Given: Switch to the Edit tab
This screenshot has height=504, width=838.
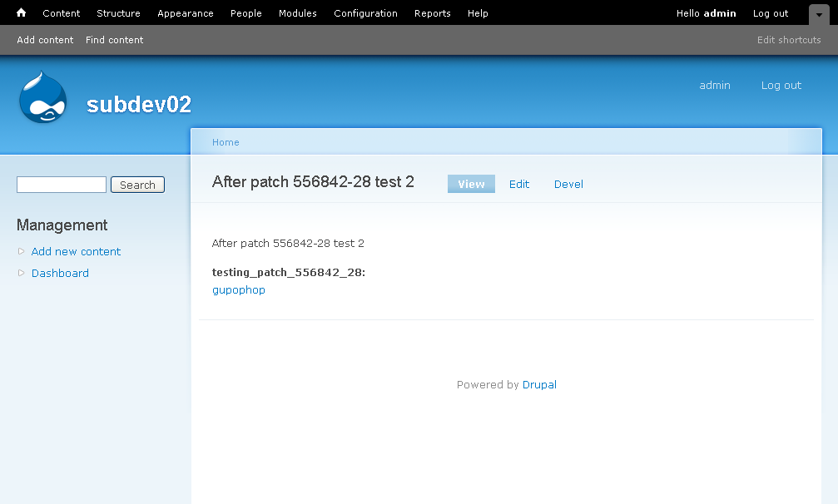Looking at the screenshot, I should coord(519,184).
